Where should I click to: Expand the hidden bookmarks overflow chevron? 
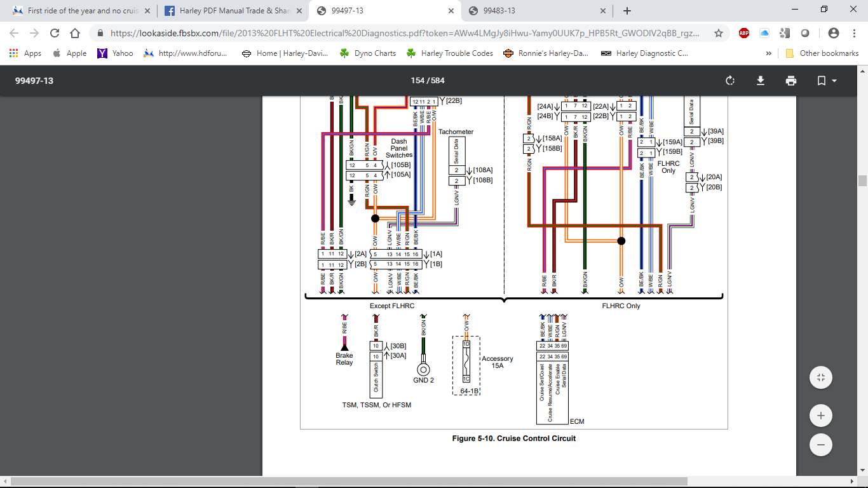coord(769,53)
